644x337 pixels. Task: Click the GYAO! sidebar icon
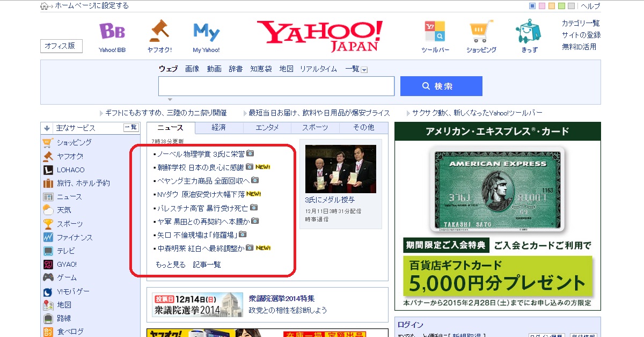pos(47,264)
